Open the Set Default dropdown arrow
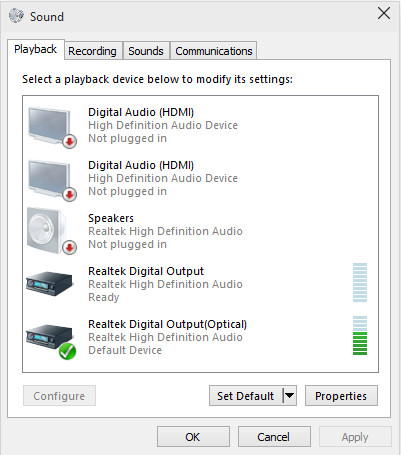Screen dimensions: 401x455 289,396
